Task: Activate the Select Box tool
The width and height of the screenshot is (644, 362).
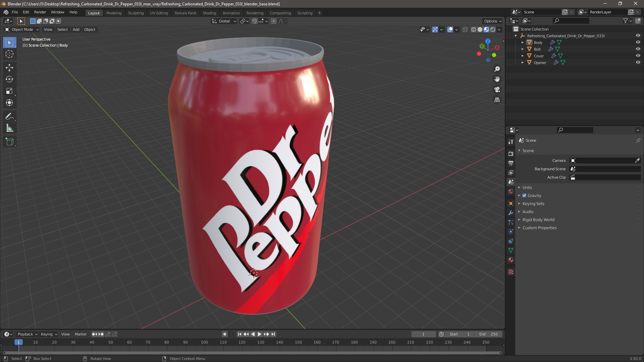Action: tap(9, 43)
